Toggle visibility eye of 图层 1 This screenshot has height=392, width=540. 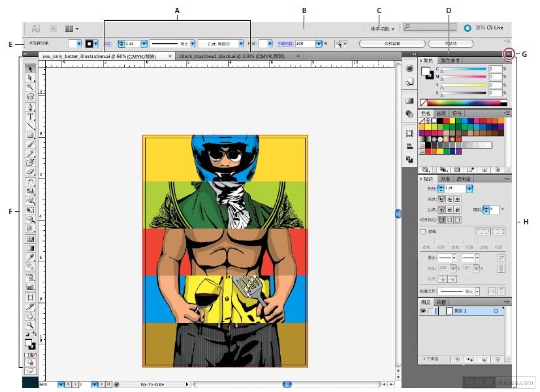click(x=423, y=311)
